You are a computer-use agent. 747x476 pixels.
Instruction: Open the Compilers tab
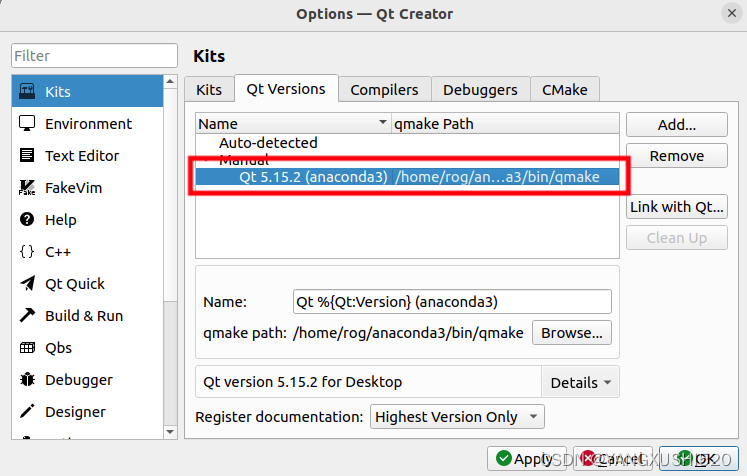click(x=384, y=90)
